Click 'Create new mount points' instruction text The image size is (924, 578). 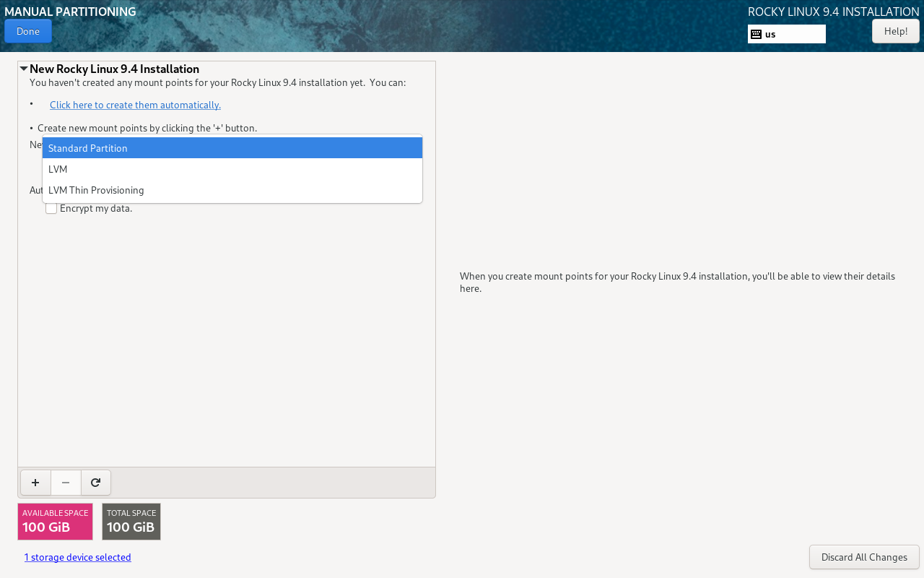[147, 128]
